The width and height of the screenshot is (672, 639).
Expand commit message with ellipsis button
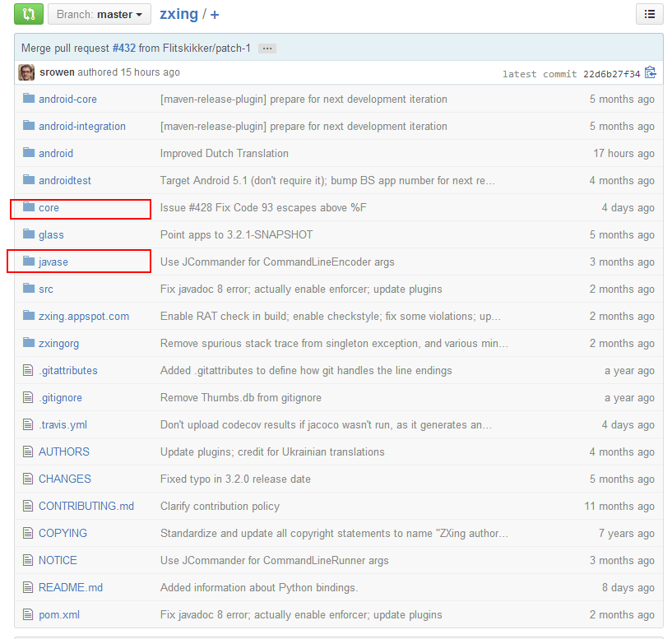pos(267,49)
